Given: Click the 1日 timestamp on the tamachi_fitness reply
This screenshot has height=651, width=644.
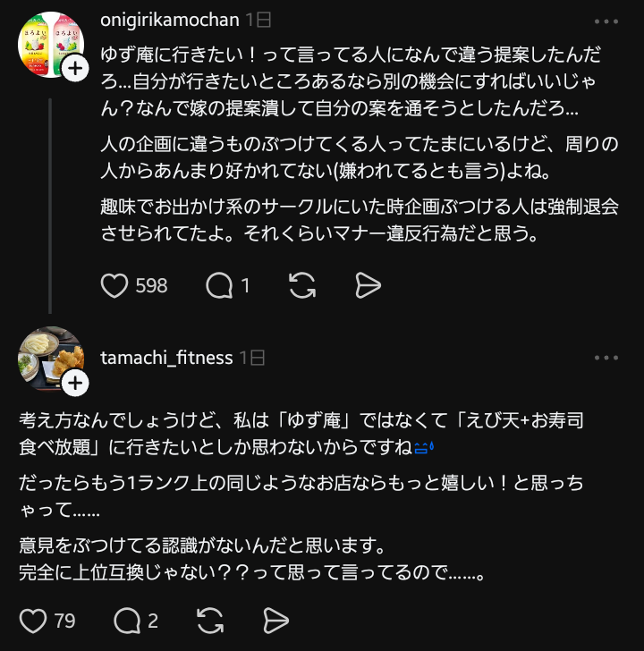Looking at the screenshot, I should (252, 358).
